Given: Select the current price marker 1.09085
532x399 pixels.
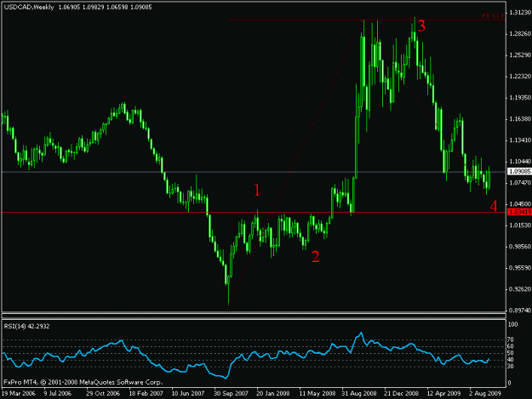Looking at the screenshot, I should click(x=519, y=172).
